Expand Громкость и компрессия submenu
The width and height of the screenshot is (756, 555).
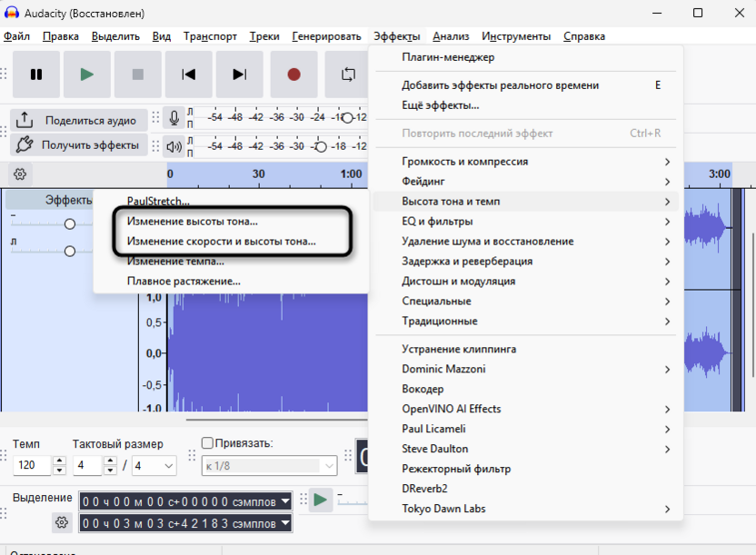(x=525, y=162)
